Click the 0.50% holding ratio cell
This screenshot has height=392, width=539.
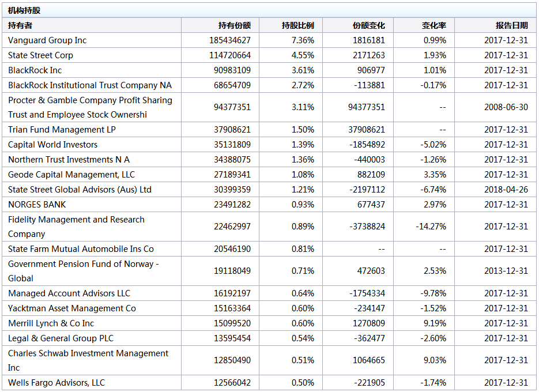[303, 383]
